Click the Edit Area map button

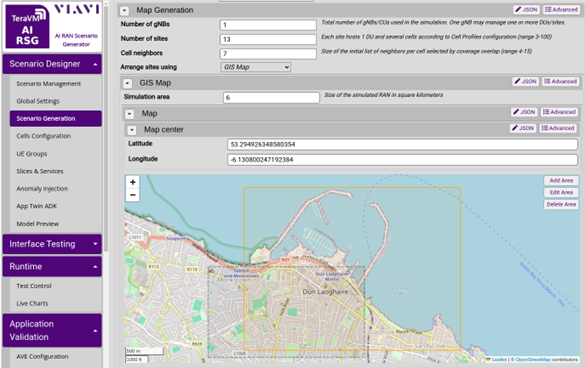point(561,193)
